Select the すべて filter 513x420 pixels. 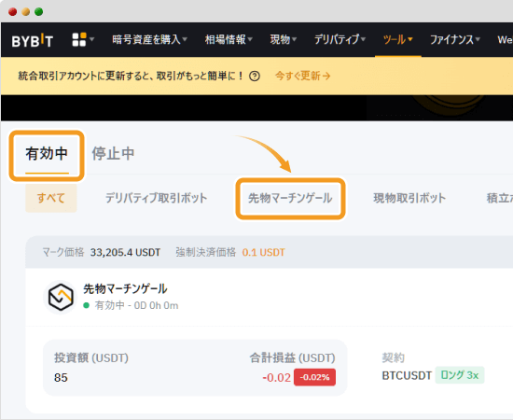point(51,198)
